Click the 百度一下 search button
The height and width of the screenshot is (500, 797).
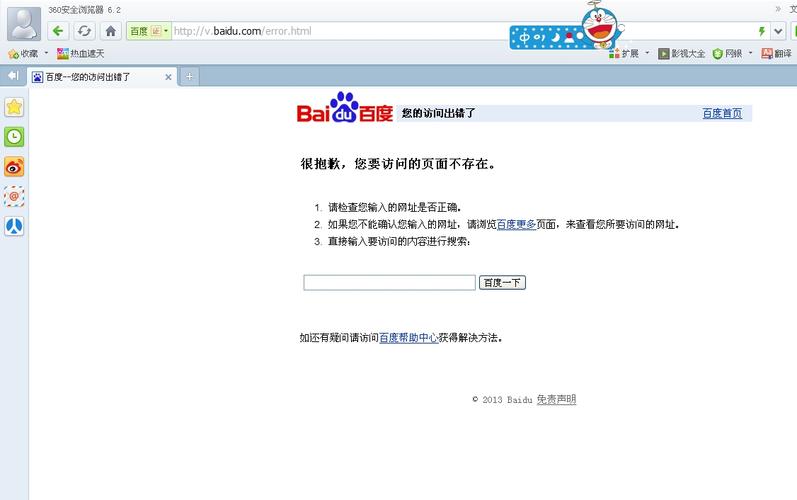coord(502,283)
